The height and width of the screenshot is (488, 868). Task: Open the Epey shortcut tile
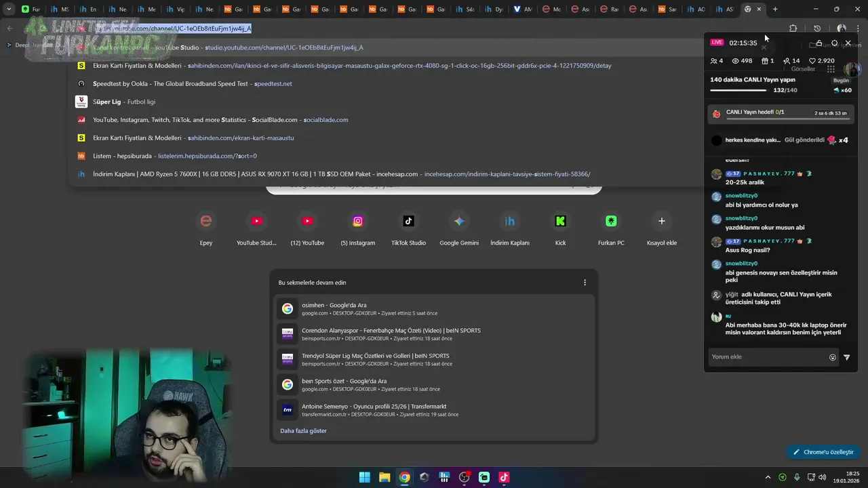(206, 228)
